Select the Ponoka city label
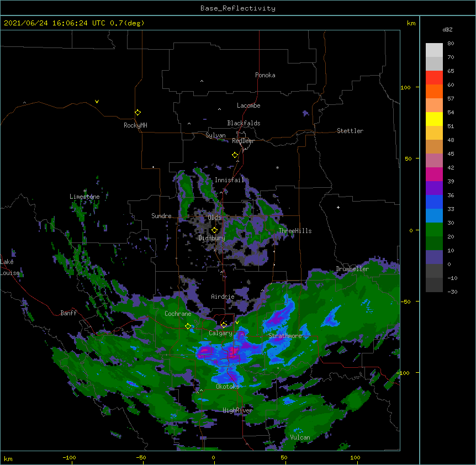The height and width of the screenshot is (465, 476). pyautogui.click(x=265, y=75)
